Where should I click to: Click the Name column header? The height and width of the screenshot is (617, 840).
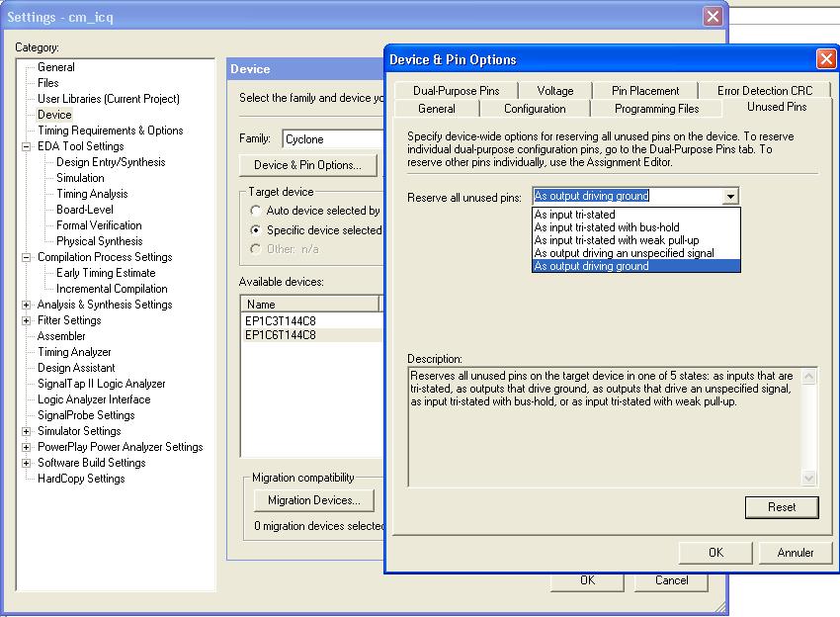tap(309, 304)
